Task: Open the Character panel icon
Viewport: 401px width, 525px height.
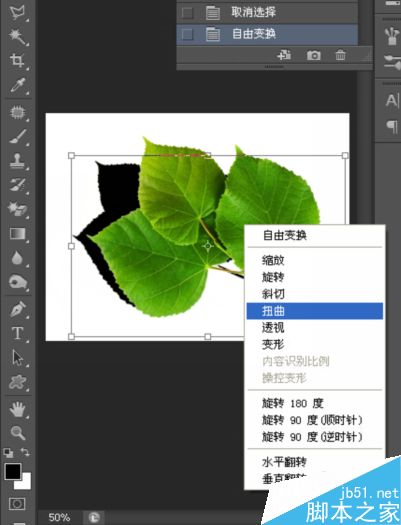Action: pyautogui.click(x=392, y=100)
